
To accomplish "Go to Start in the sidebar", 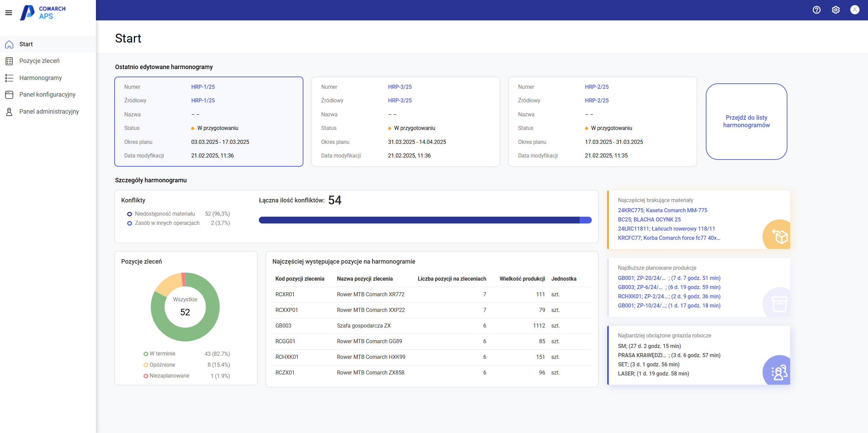I will click(x=48, y=44).
